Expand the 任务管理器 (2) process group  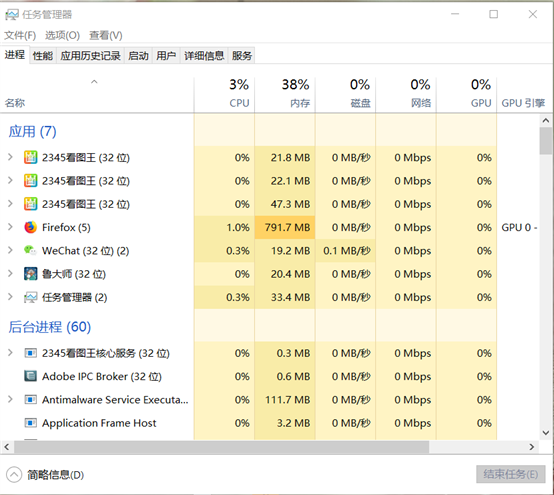[x=10, y=297]
